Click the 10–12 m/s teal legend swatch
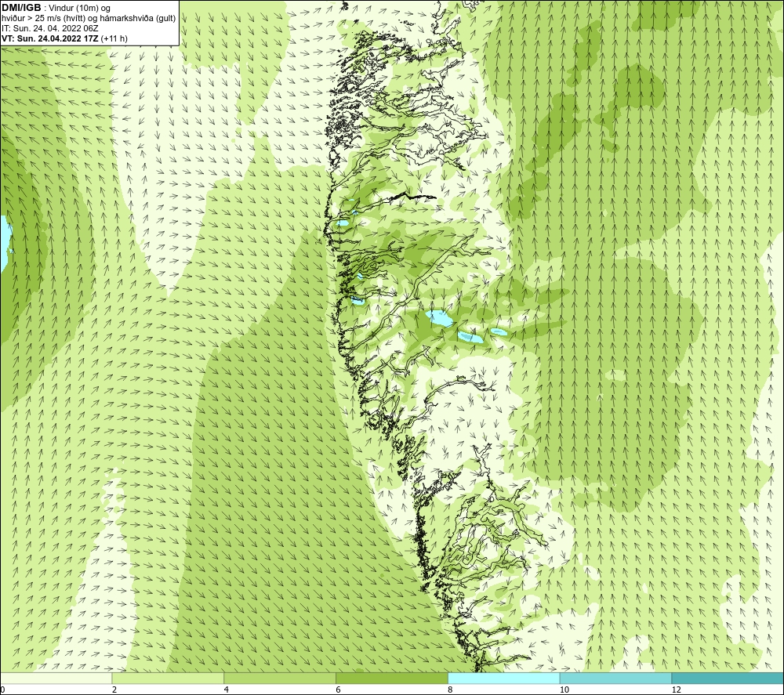 coord(616,679)
